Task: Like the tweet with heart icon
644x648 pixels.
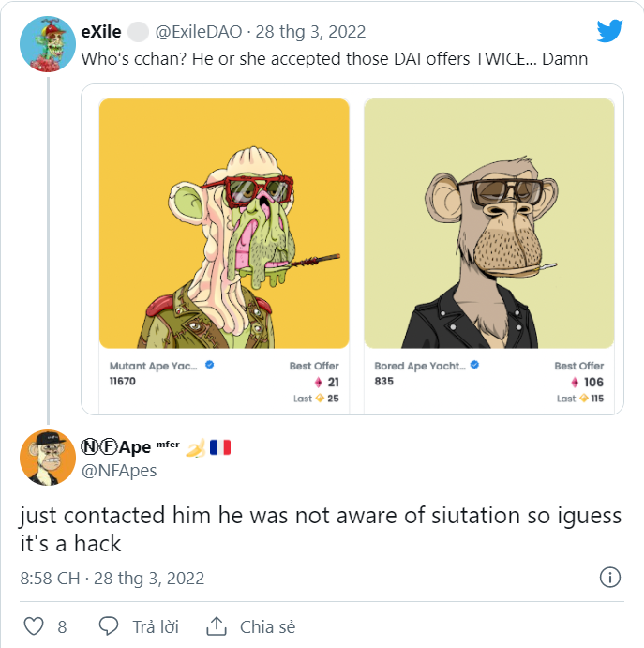Action: [x=33, y=626]
